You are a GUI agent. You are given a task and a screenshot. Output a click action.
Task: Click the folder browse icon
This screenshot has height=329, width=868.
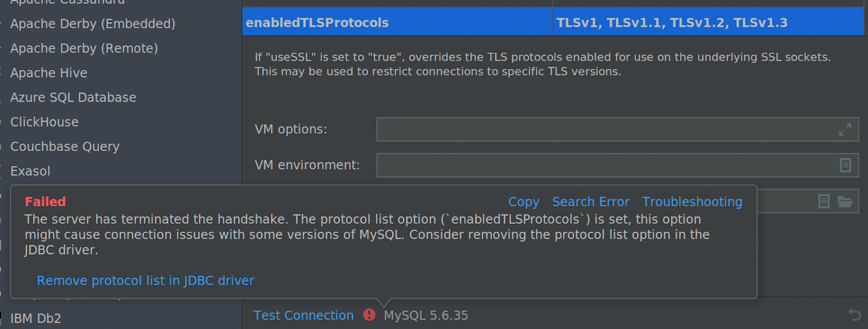845,201
